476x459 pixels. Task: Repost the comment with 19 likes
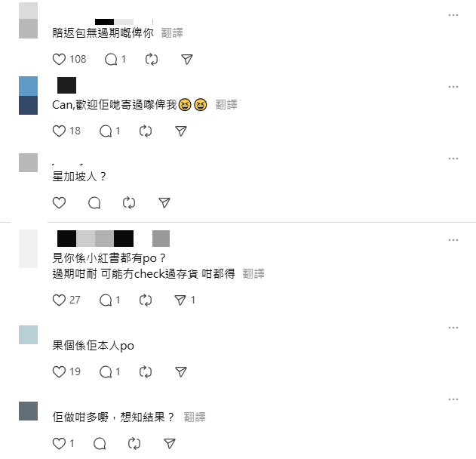click(x=146, y=372)
